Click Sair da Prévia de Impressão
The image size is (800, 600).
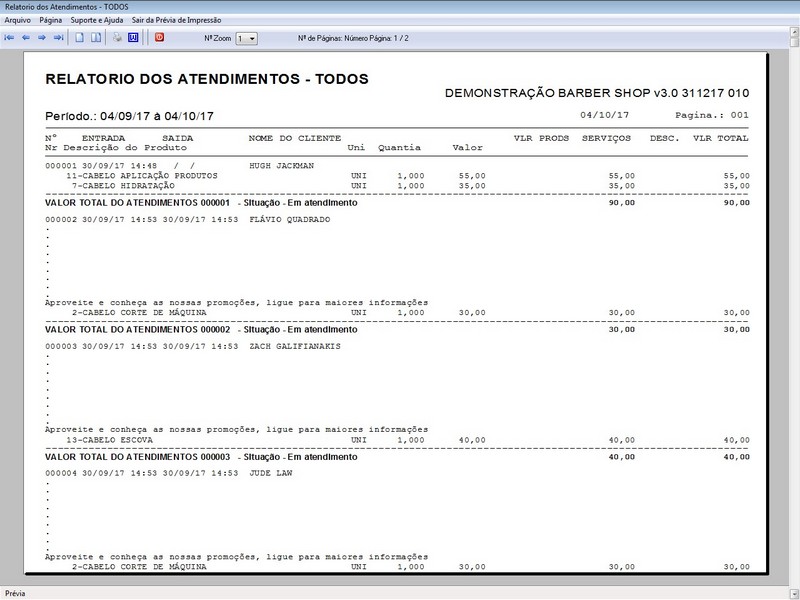(177, 20)
